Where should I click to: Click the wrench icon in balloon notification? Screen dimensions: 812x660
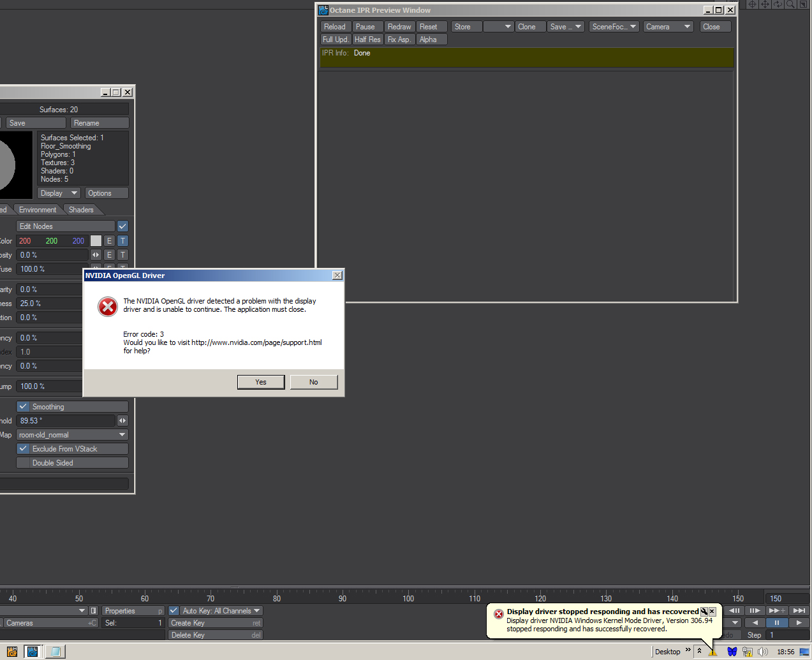(704, 612)
